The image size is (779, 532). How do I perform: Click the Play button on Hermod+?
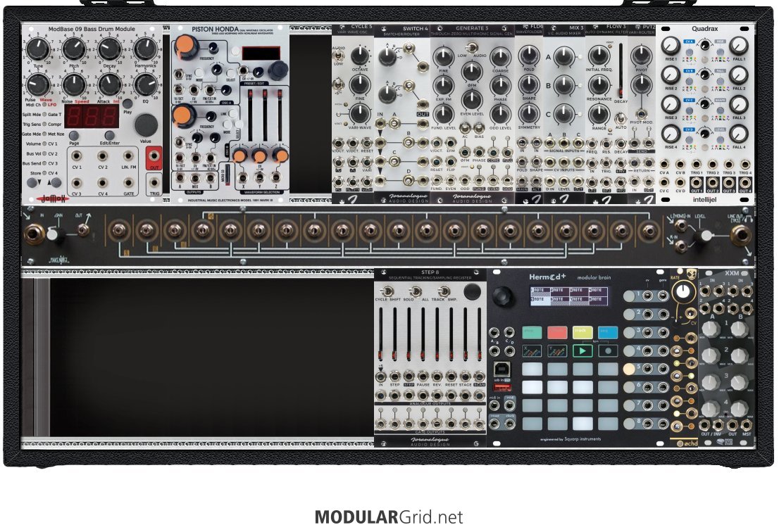582,351
